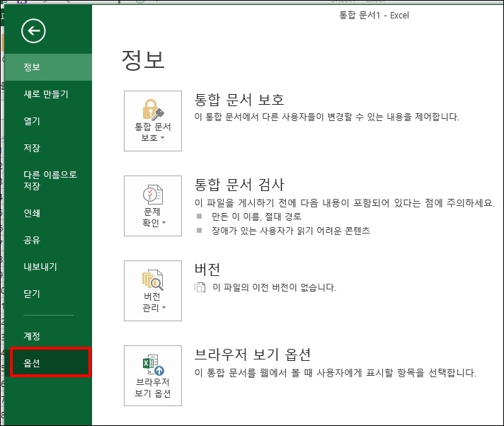The height and width of the screenshot is (426, 504).
Task: Choose 다른 이름으로 저장 in sidebar
Action: (48, 180)
